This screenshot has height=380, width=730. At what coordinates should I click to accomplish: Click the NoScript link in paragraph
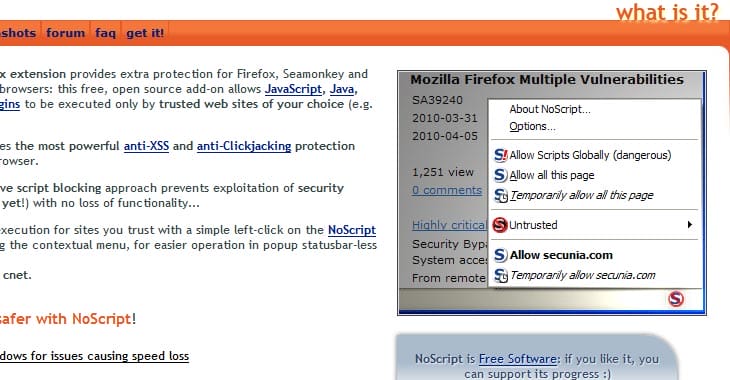click(352, 230)
